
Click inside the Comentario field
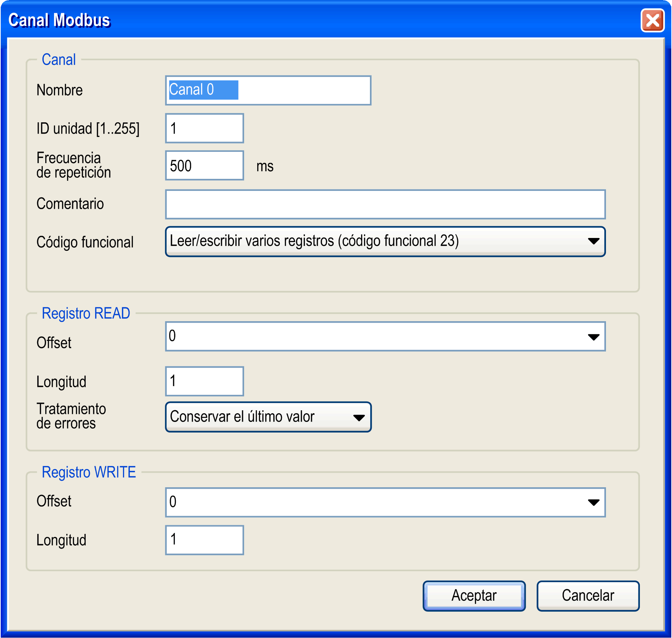[x=385, y=204]
